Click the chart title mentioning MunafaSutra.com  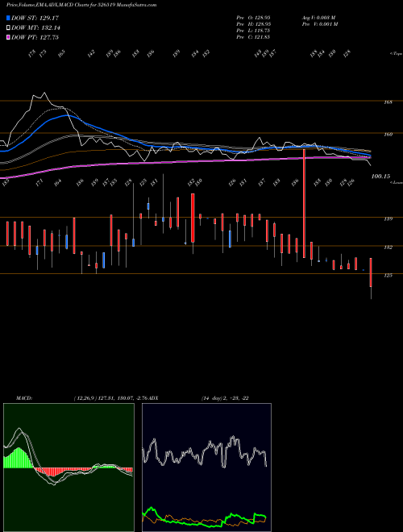(81, 5)
